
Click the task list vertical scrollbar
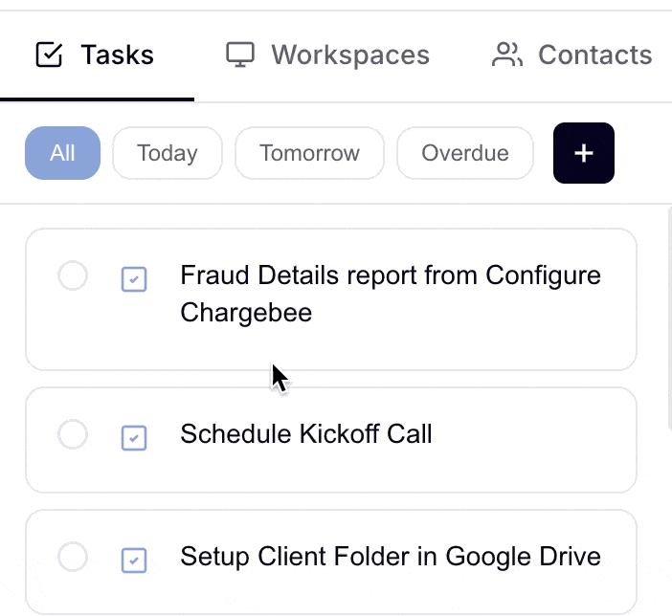click(670, 317)
